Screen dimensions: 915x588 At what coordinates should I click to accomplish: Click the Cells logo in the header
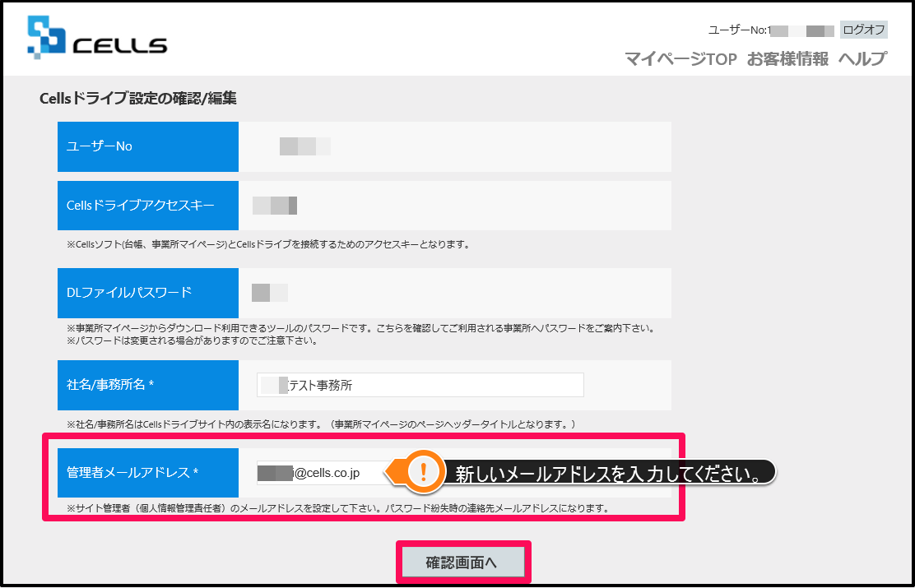coord(97,37)
